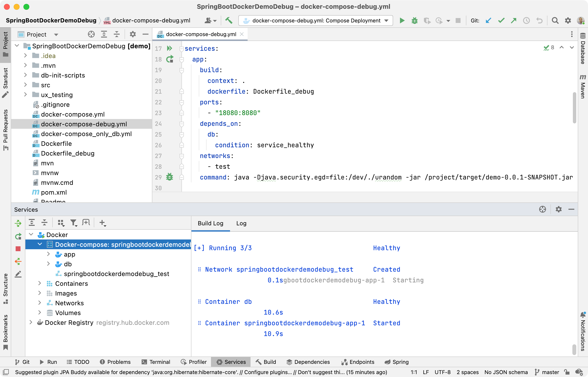Screen dimensions: 588x377
Task: Toggle the Project panel collapse button
Action: tap(147, 34)
